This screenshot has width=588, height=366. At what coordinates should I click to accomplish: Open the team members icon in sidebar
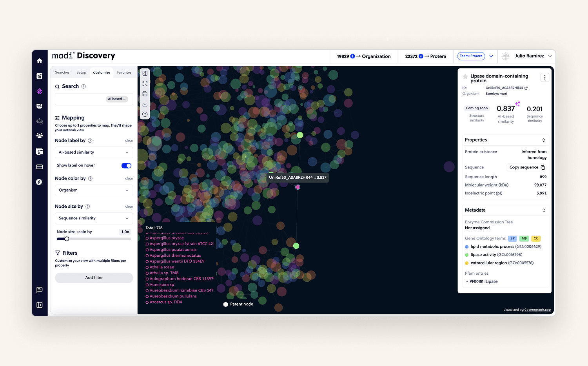pyautogui.click(x=40, y=136)
